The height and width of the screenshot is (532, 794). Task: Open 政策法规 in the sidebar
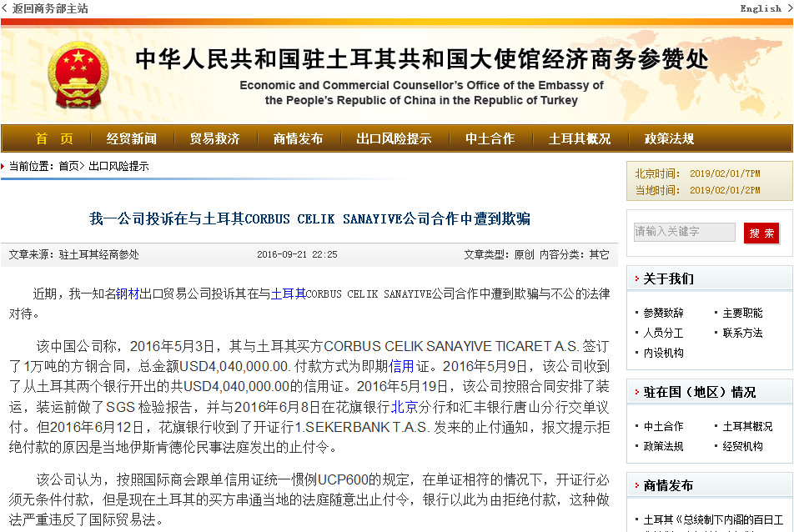(x=663, y=446)
